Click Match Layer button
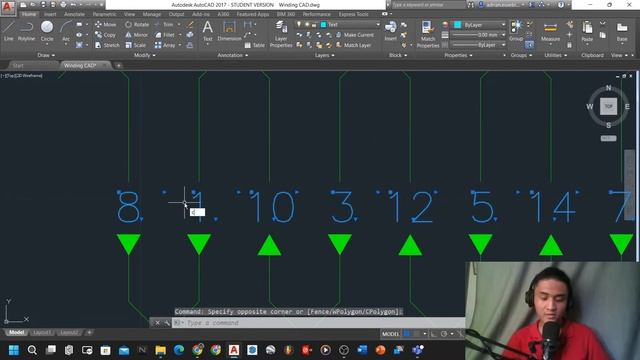This screenshot has height=360, width=640. tap(353, 45)
